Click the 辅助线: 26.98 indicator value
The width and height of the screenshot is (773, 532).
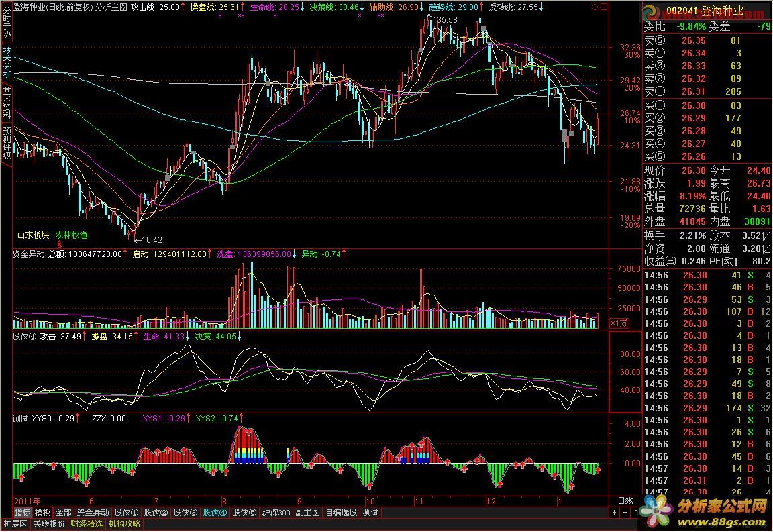point(397,7)
